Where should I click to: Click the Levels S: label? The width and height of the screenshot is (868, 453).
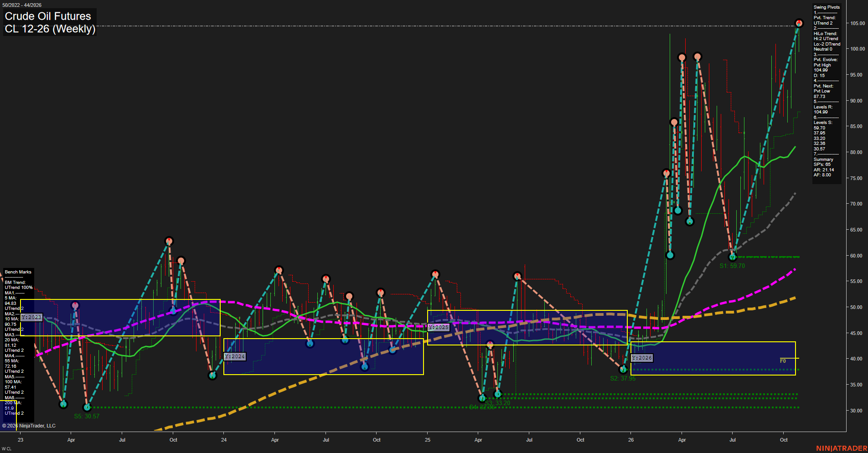(x=823, y=123)
